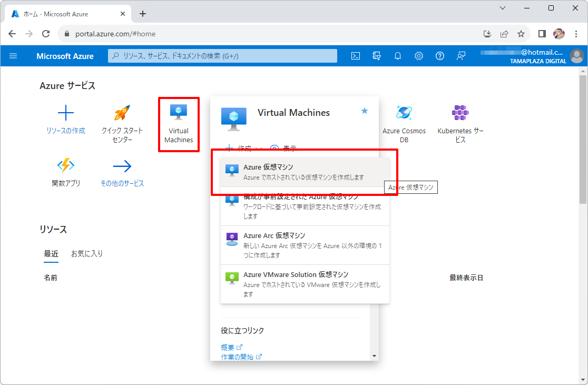
Task: Open the help and support icon
Action: (x=440, y=56)
